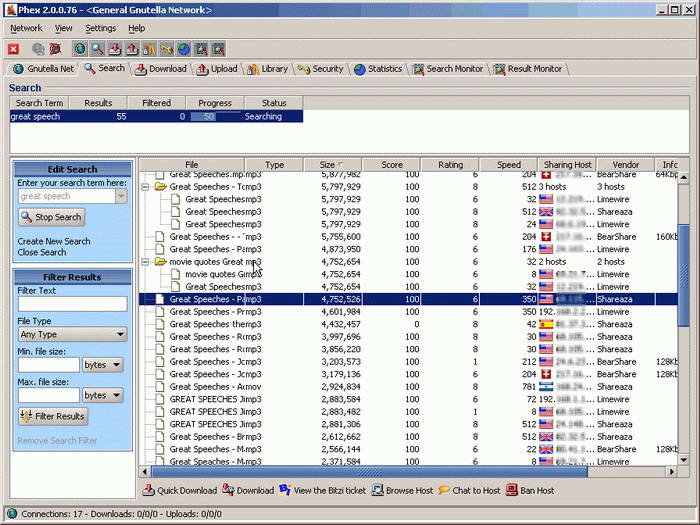Open the search term combo box arrow
The height and width of the screenshot is (525, 700).
[x=121, y=196]
